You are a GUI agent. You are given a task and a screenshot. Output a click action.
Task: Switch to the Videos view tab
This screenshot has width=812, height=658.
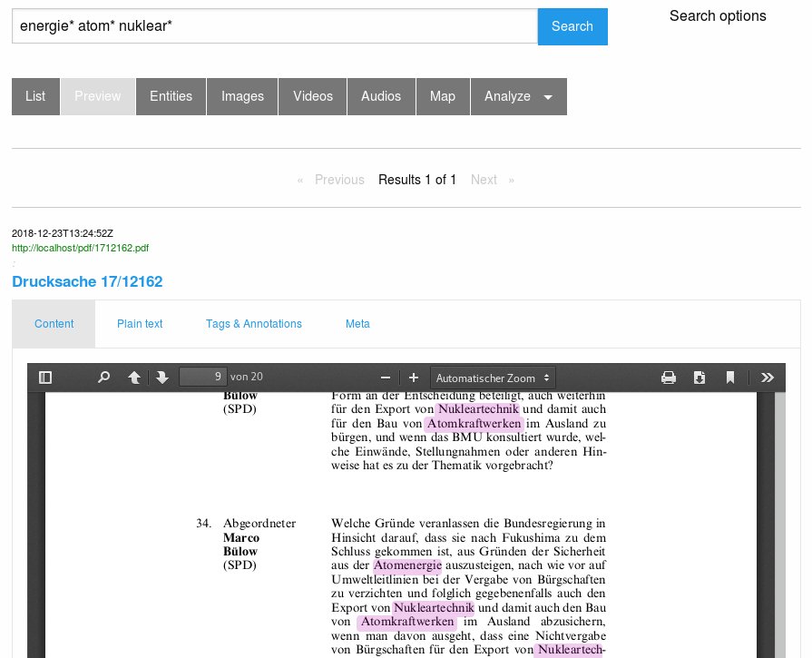[313, 96]
